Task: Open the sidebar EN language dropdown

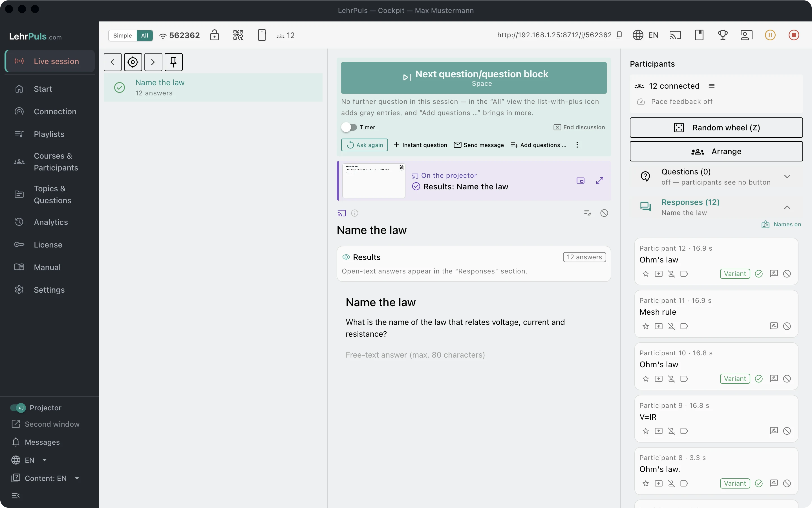Action: click(29, 460)
